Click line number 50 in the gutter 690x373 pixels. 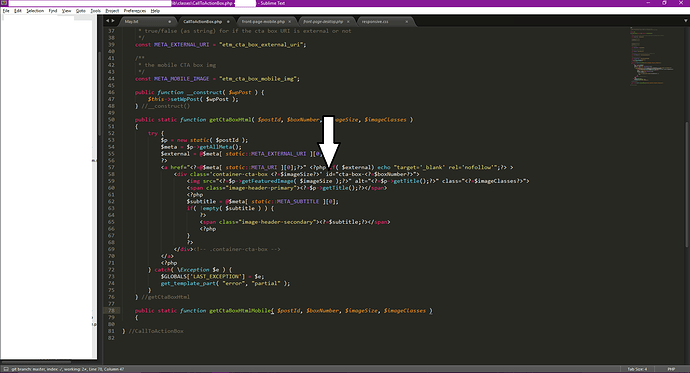click(111, 120)
